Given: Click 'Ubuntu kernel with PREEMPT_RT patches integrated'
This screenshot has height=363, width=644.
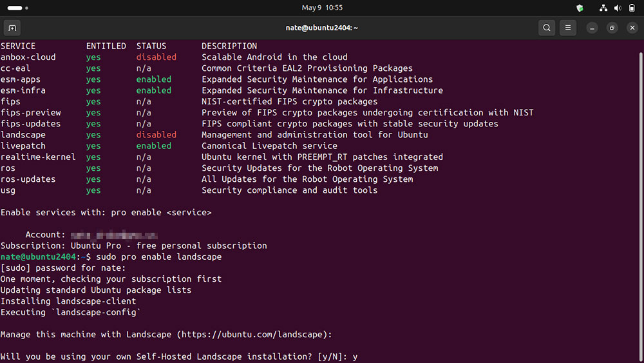Looking at the screenshot, I should 322,157.
